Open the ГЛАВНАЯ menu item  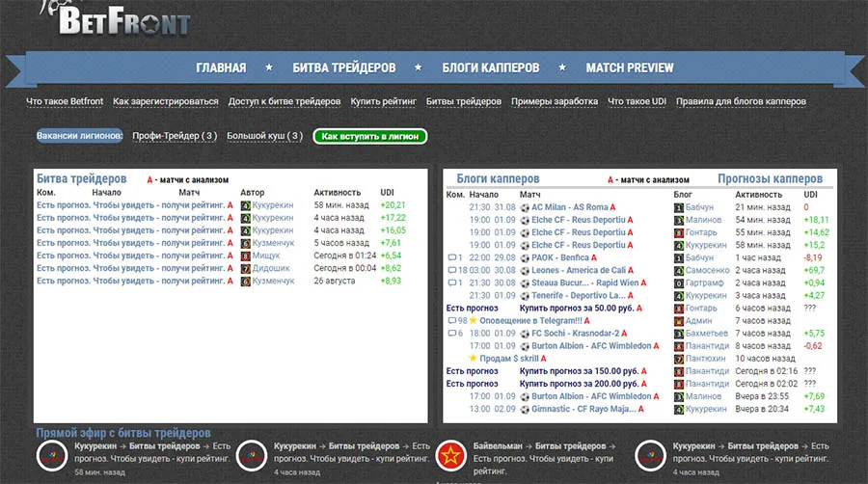[221, 68]
